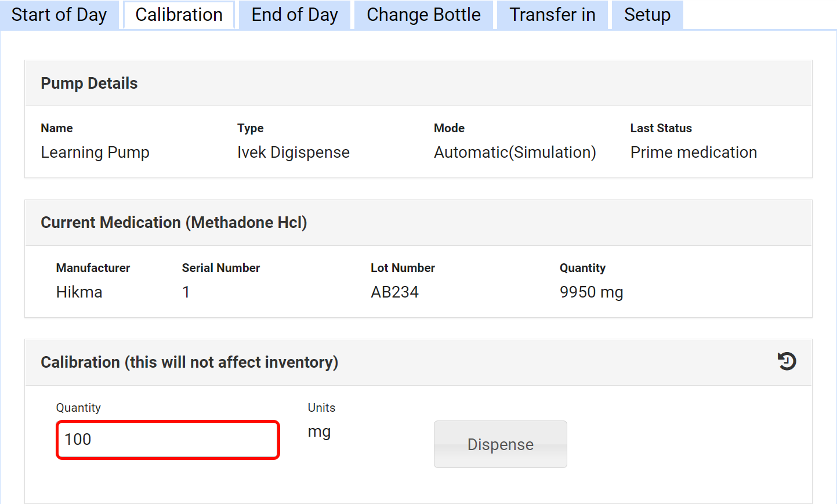The height and width of the screenshot is (504, 837).
Task: Open the Setup tab
Action: (x=647, y=15)
